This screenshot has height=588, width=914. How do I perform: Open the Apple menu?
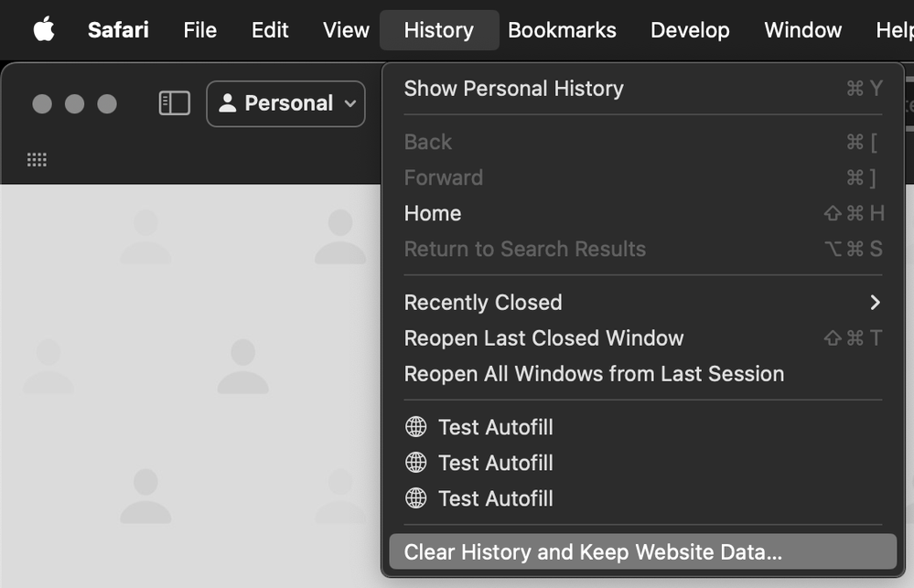44,29
